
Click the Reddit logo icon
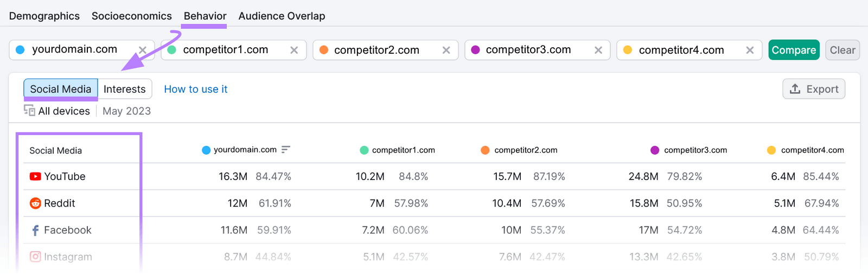(35, 203)
